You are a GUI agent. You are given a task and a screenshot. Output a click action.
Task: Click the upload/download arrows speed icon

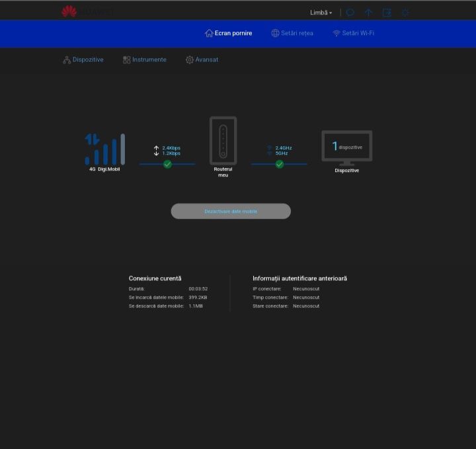tap(156, 151)
